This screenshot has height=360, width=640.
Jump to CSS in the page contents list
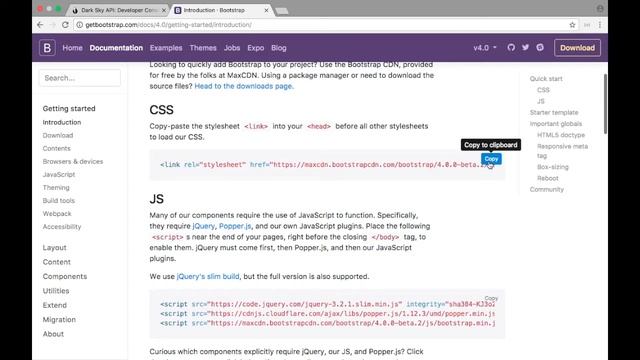pos(543,90)
